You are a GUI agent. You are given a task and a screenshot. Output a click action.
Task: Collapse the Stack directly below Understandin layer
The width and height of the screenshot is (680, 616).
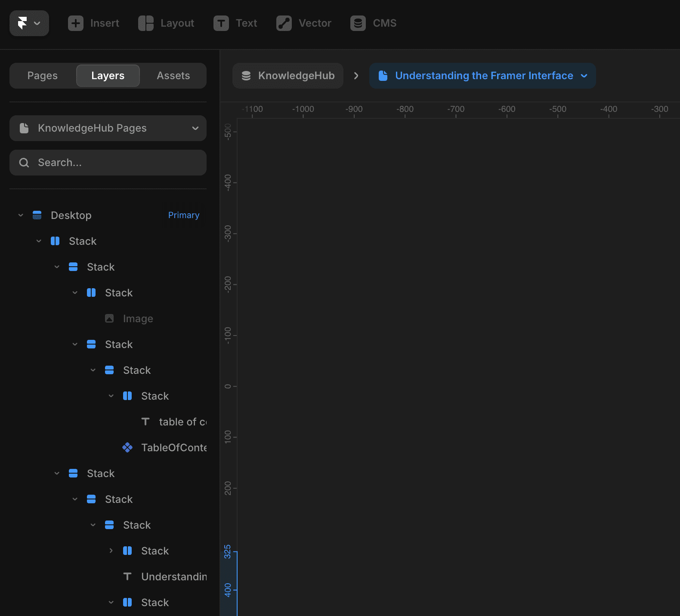111,602
